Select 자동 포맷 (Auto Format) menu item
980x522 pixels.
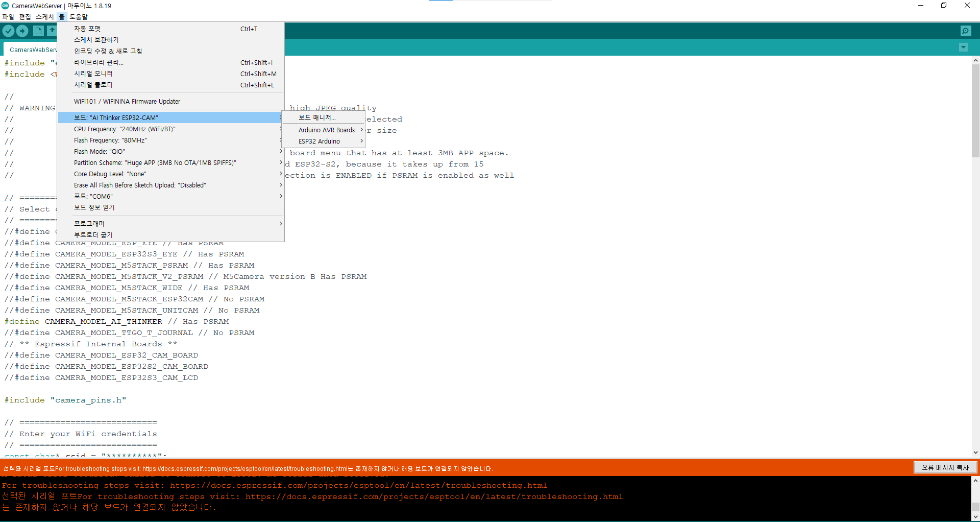click(x=87, y=29)
